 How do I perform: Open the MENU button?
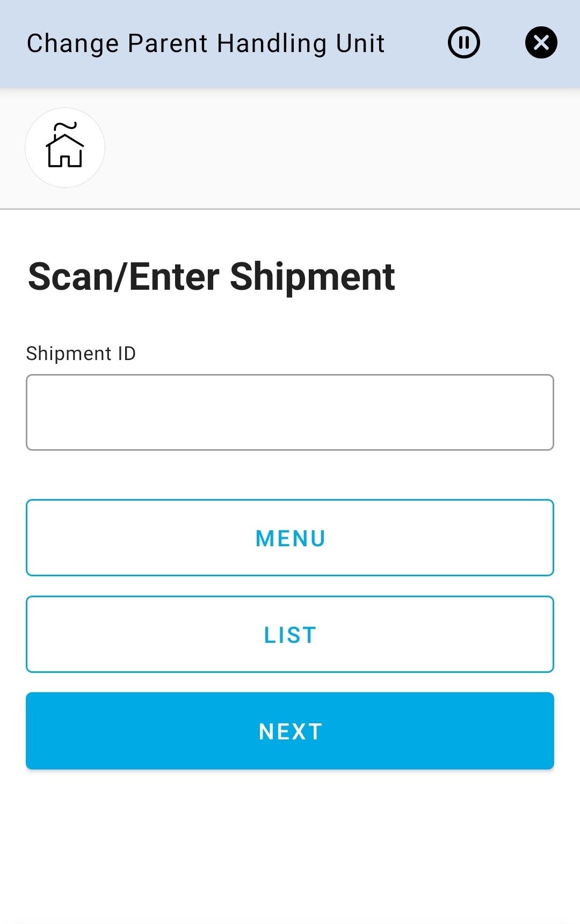point(290,538)
